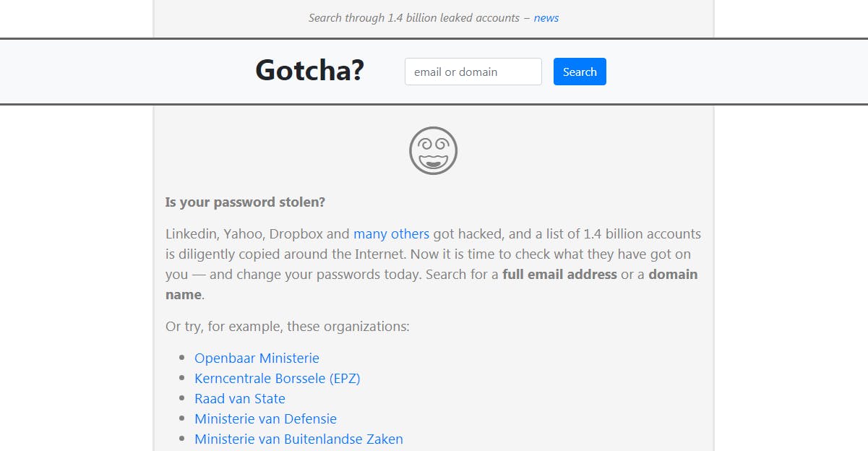Click the "Is your password stolen?" heading
Image resolution: width=868 pixels, height=451 pixels.
point(245,202)
